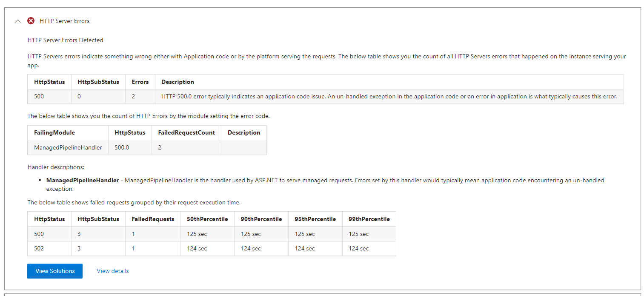Click the Errors column header
This screenshot has height=296, width=644.
(140, 82)
